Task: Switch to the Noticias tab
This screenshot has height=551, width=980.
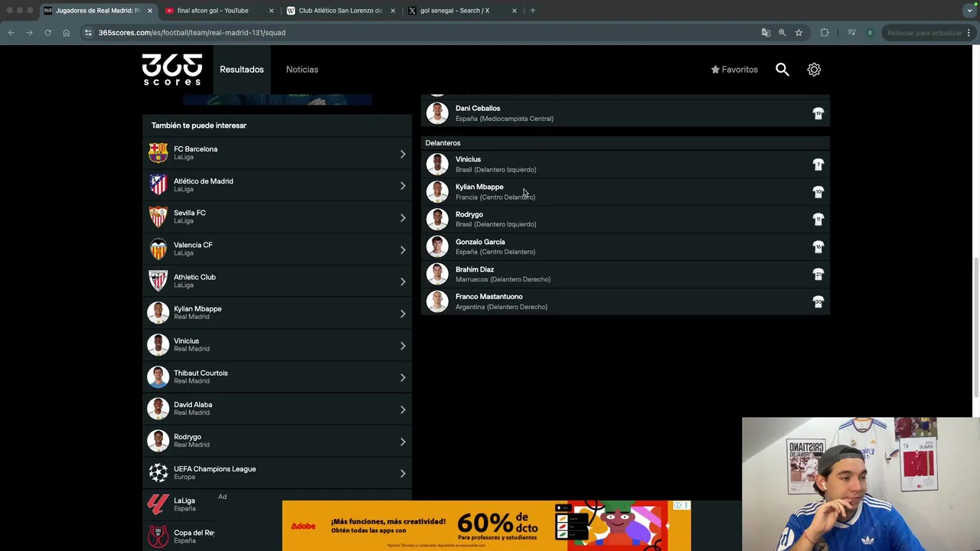Action: (x=302, y=70)
